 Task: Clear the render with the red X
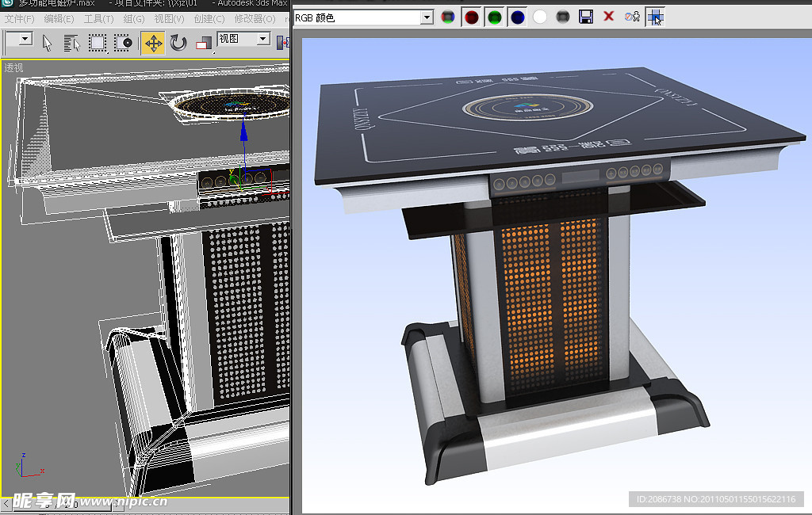pyautogui.click(x=609, y=17)
